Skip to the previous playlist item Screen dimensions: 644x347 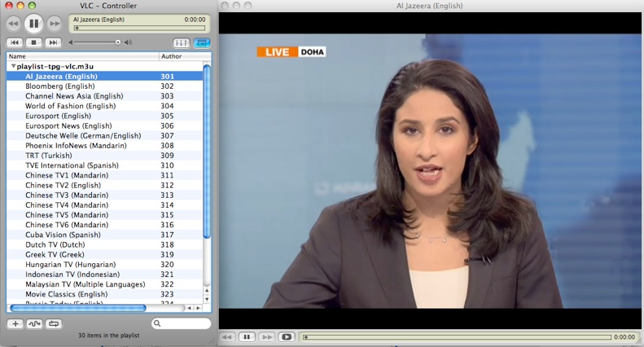coord(15,42)
